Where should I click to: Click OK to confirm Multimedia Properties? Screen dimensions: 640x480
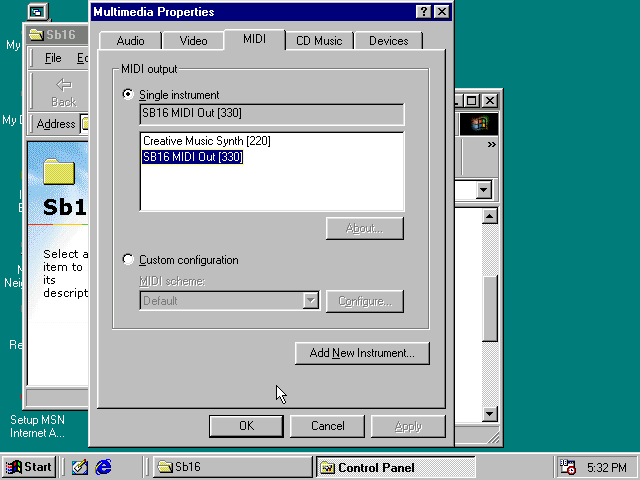point(246,426)
